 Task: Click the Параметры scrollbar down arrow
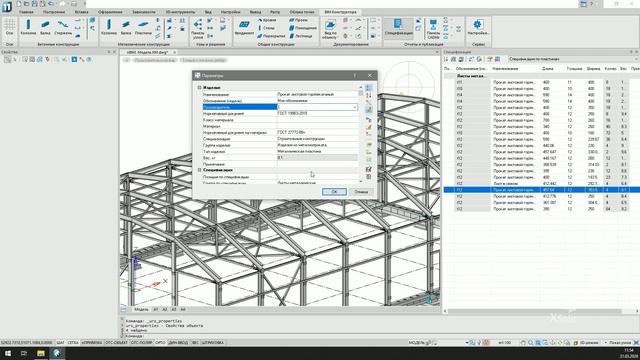tap(360, 181)
